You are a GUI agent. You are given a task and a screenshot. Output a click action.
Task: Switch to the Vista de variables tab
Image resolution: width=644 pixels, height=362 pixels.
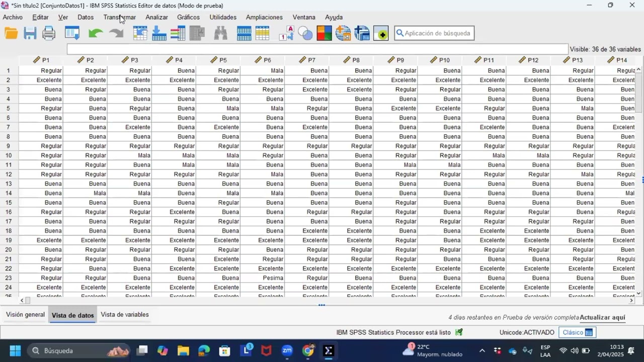tap(125, 315)
